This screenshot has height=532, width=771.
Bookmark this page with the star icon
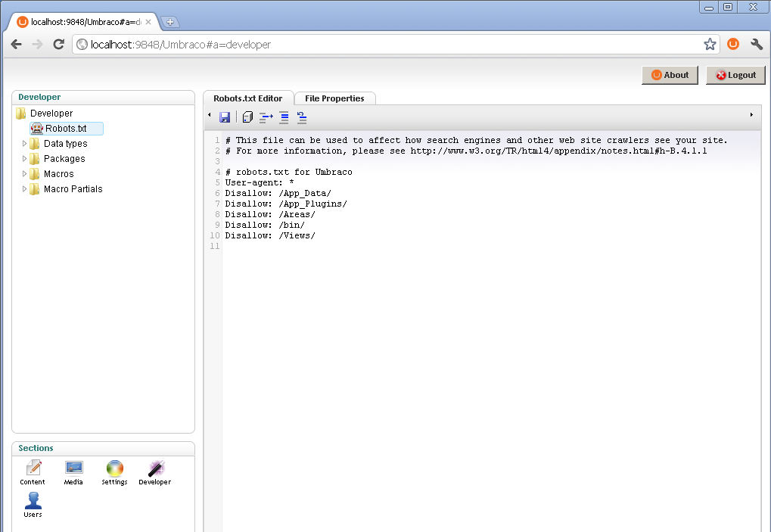710,44
